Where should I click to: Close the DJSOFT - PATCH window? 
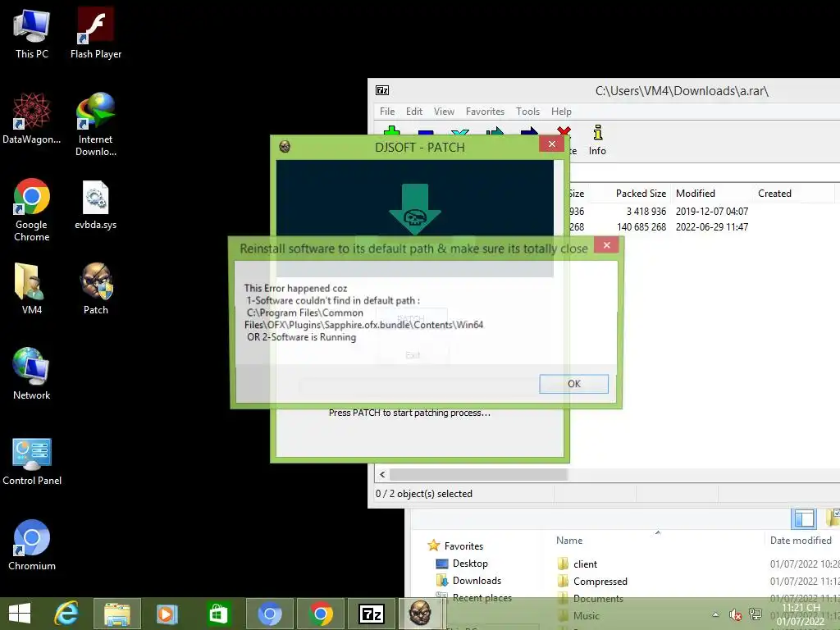coord(551,144)
